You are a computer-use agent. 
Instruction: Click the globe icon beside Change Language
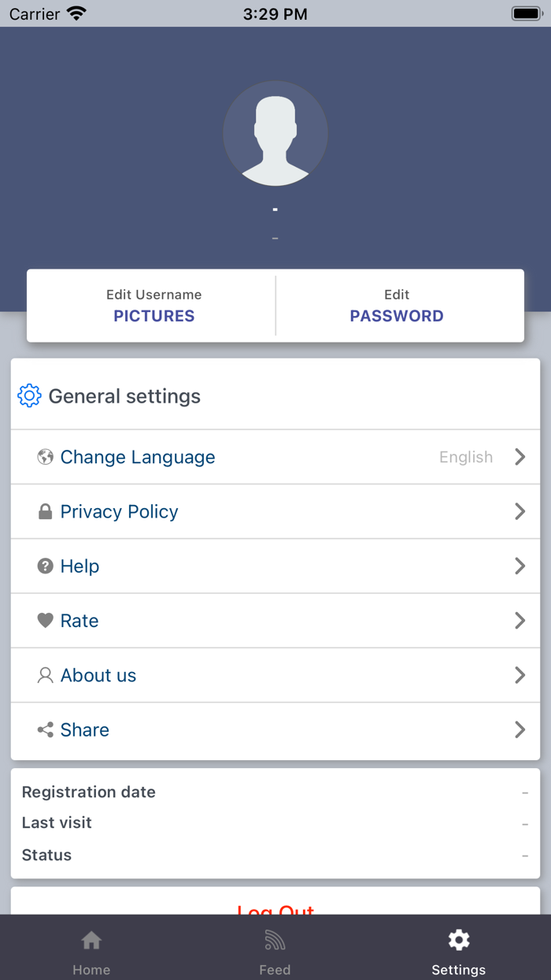(46, 457)
